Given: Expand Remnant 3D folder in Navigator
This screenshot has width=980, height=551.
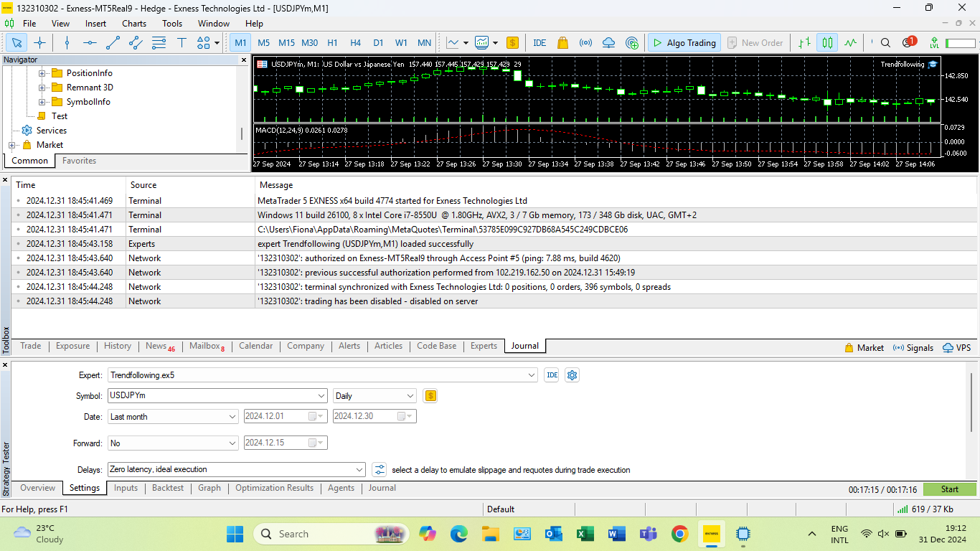Looking at the screenshot, I should point(42,88).
